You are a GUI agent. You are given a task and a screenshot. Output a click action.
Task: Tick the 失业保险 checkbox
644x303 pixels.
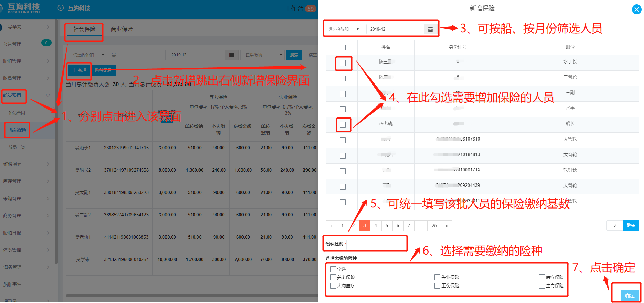438,277
